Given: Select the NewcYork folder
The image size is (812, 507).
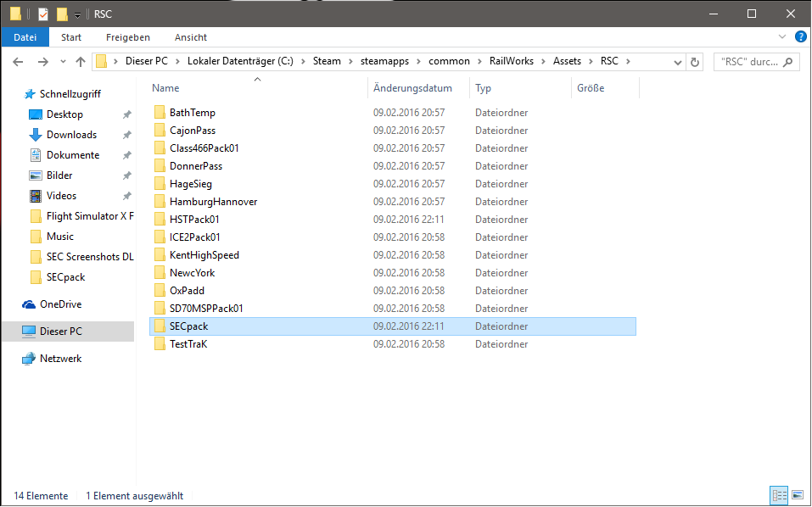Looking at the screenshot, I should tap(192, 273).
